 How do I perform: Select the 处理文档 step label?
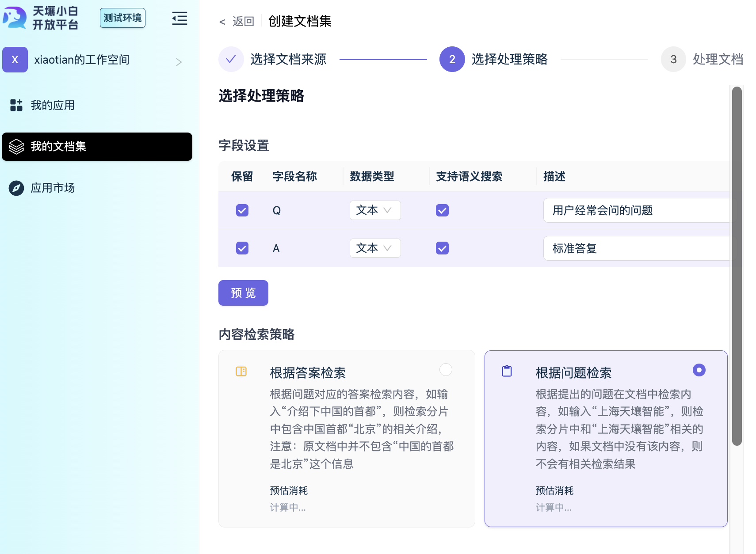(718, 59)
